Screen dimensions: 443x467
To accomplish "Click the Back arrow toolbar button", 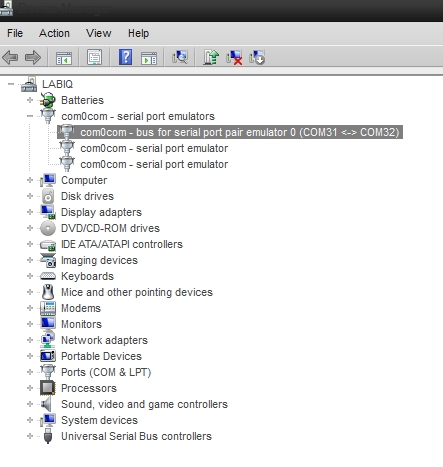I will 10,57.
